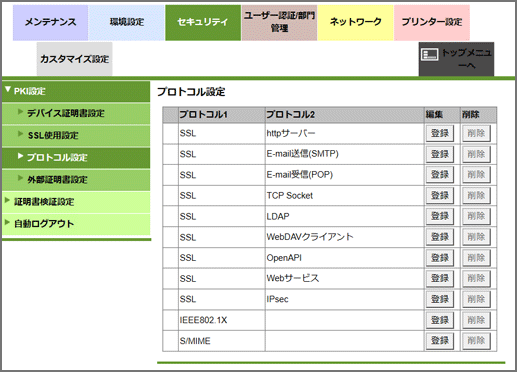517x372 pixels.
Task: Click 削除 for the IEEE802.1X row
Action: (x=476, y=320)
